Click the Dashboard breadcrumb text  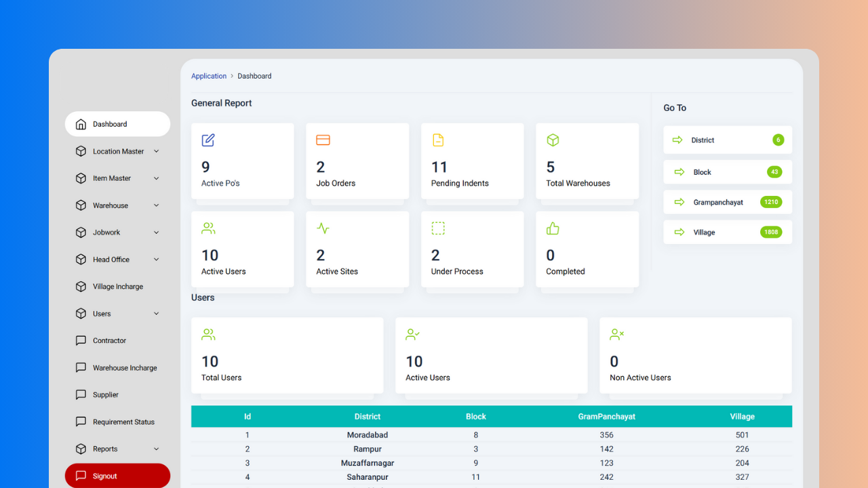(254, 76)
